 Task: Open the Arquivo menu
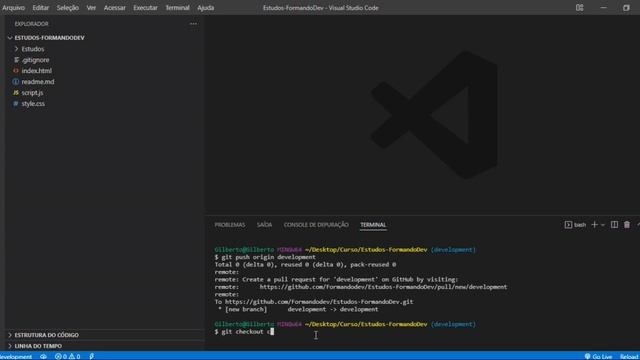[x=13, y=8]
